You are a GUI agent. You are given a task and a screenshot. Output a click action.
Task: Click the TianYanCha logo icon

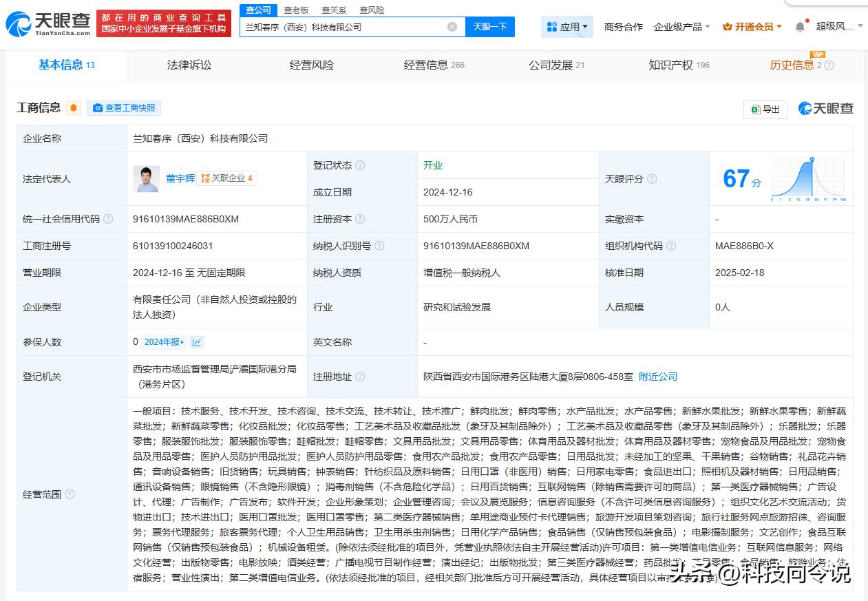click(48, 24)
